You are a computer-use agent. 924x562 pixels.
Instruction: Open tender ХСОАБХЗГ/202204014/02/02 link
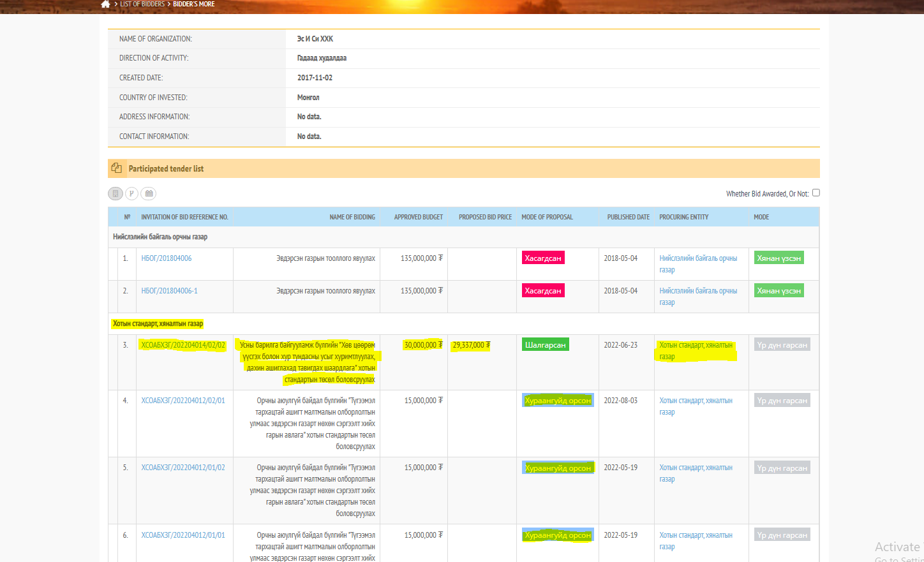(x=183, y=345)
